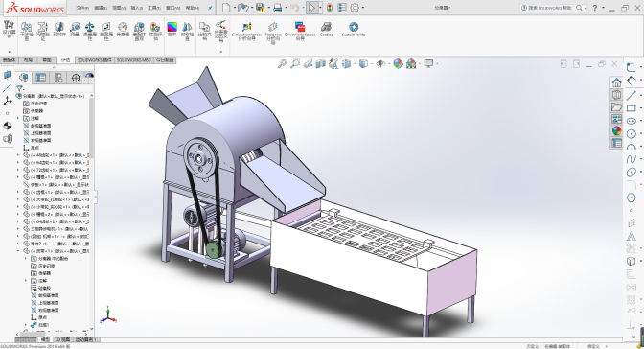Expand the 64齿轮<1> component node

[x=18, y=162]
